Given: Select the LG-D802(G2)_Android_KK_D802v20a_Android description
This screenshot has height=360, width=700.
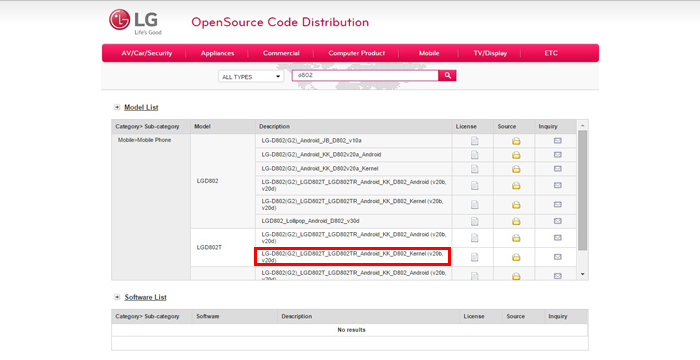Looking at the screenshot, I should pos(321,155).
